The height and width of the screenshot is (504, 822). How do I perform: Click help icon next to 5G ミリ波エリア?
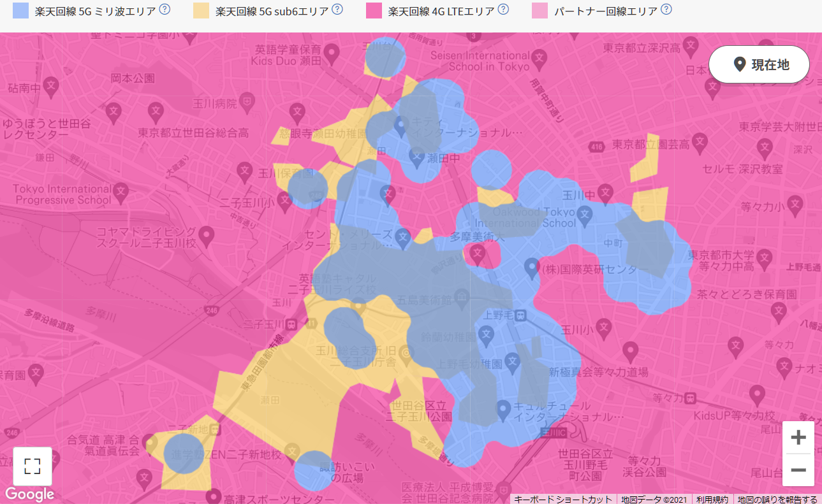pos(165,10)
